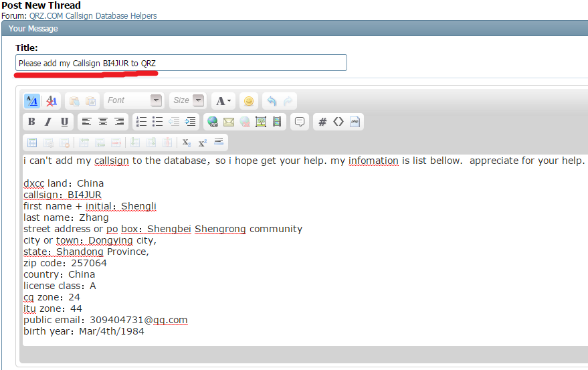Wrap selection in CODE tags (#)
This screenshot has width=588, height=370.
tap(322, 122)
